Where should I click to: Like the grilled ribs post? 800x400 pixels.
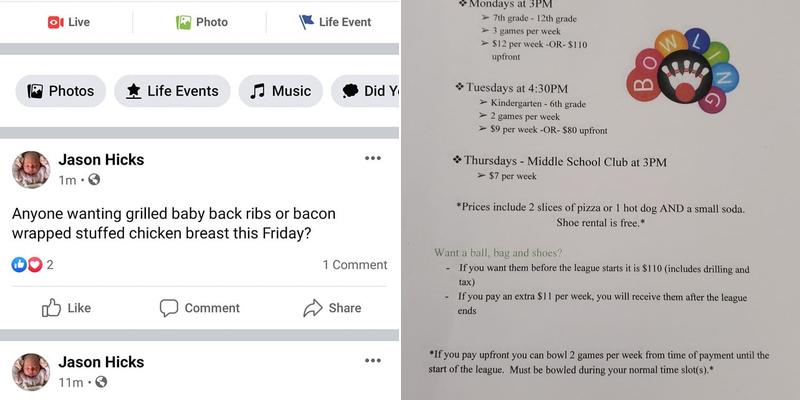[x=66, y=308]
